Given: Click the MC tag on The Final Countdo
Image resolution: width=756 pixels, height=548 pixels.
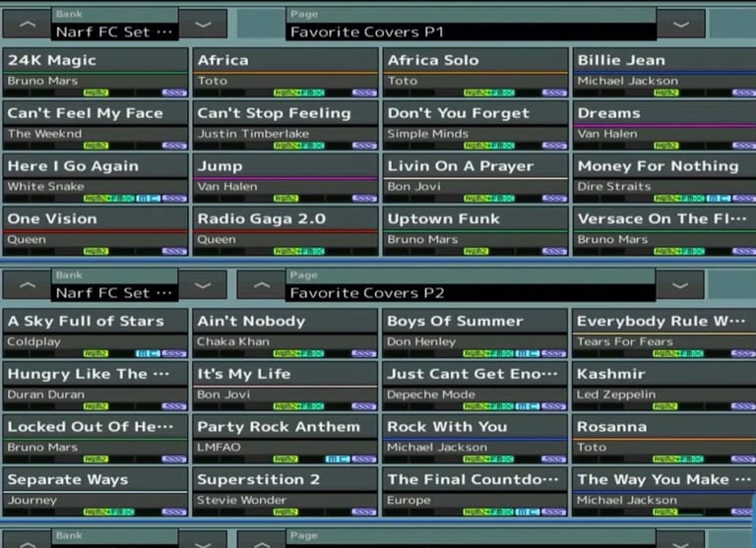Looking at the screenshot, I should (528, 512).
